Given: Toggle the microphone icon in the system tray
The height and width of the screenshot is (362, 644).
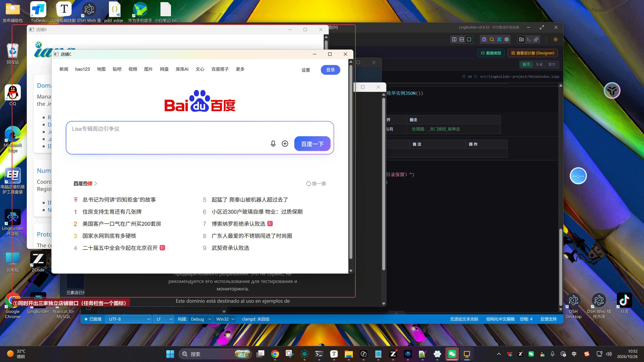Looking at the screenshot, I should click(552, 354).
